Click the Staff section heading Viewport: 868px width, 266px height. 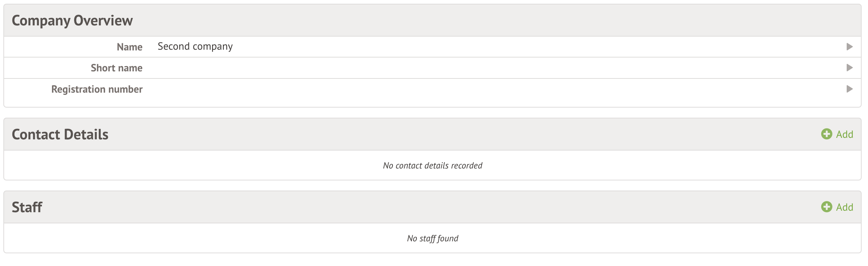point(27,207)
